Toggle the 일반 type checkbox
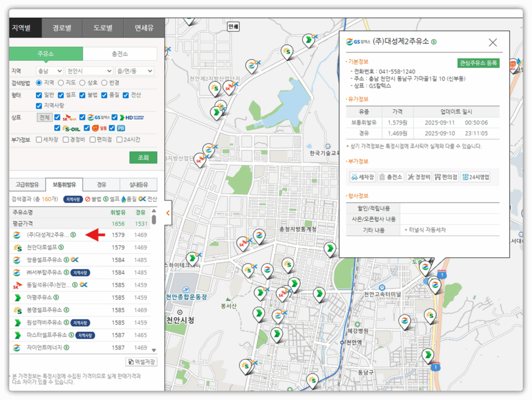The image size is (532, 400). tap(39, 95)
